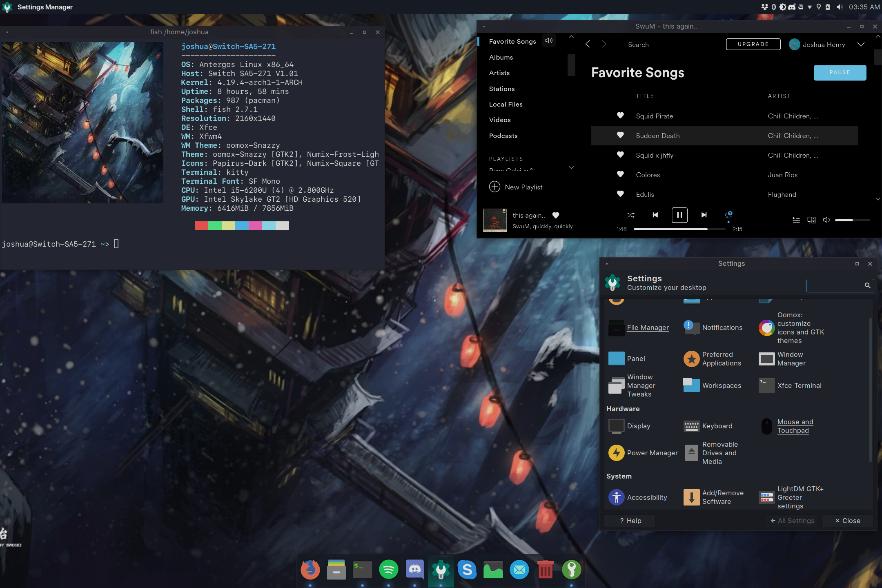
Task: Open the play queue icon in player
Action: (x=796, y=220)
